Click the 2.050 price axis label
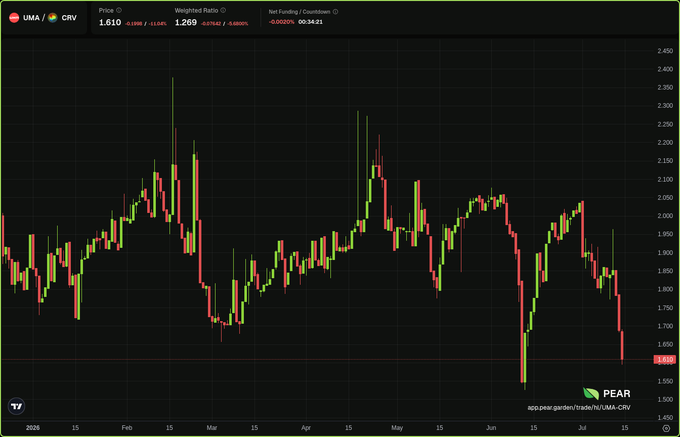The height and width of the screenshot is (437, 680). point(665,198)
